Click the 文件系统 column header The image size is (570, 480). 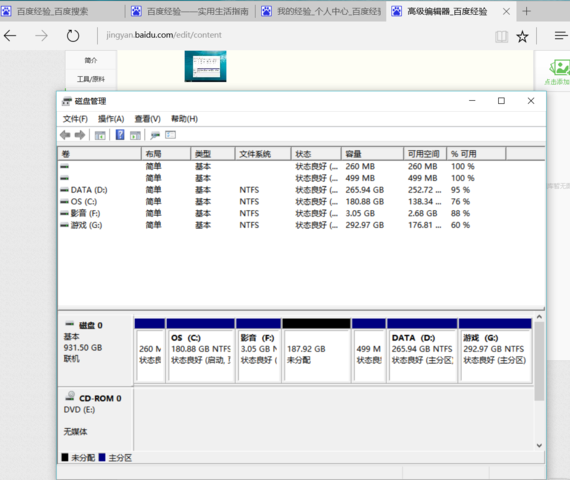point(262,154)
